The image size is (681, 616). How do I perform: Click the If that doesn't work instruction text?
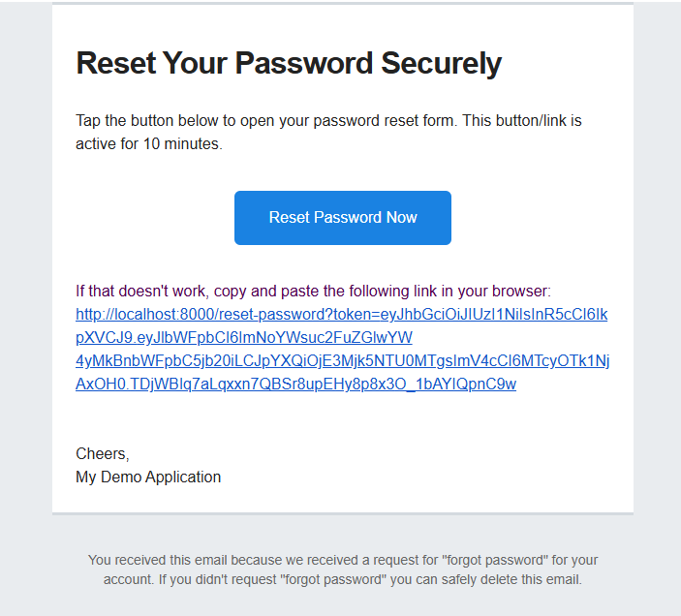click(142, 292)
